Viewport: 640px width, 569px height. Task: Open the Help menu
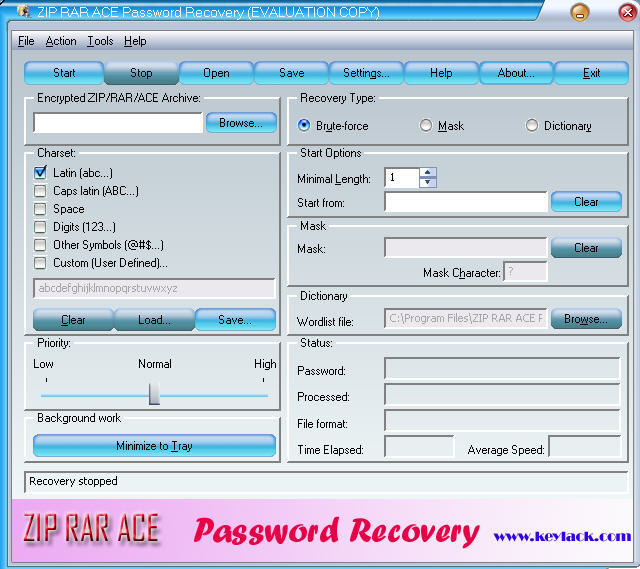pos(135,41)
